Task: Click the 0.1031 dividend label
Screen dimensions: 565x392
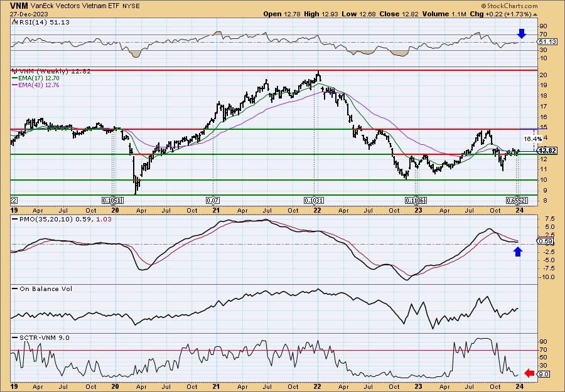Action: 314,201
